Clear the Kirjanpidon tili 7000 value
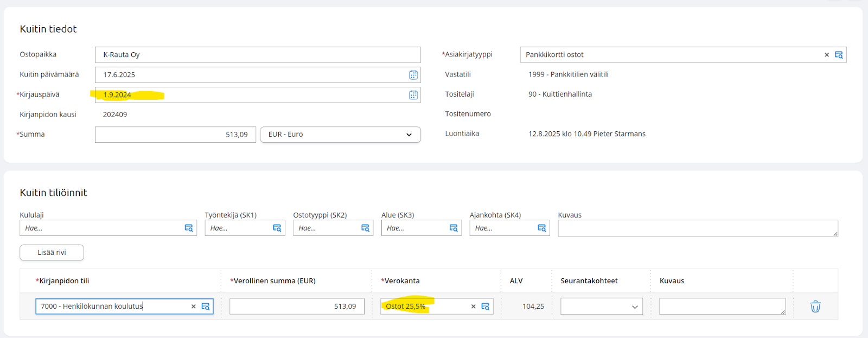Image resolution: width=868 pixels, height=338 pixels. coord(193,307)
